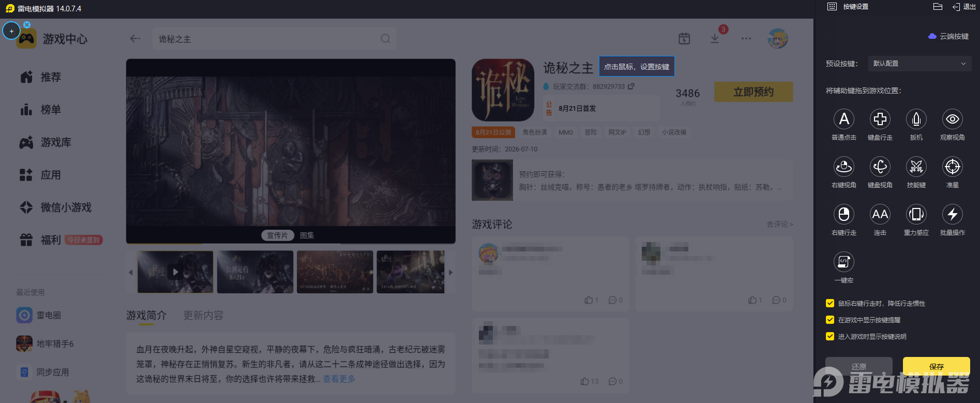Open the user avatar profile
980x403 pixels.
[778, 38]
